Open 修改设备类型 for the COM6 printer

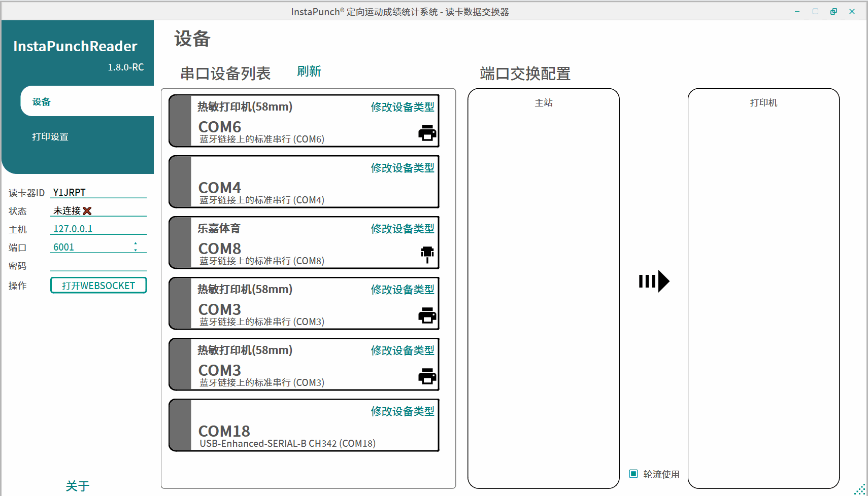coord(402,107)
